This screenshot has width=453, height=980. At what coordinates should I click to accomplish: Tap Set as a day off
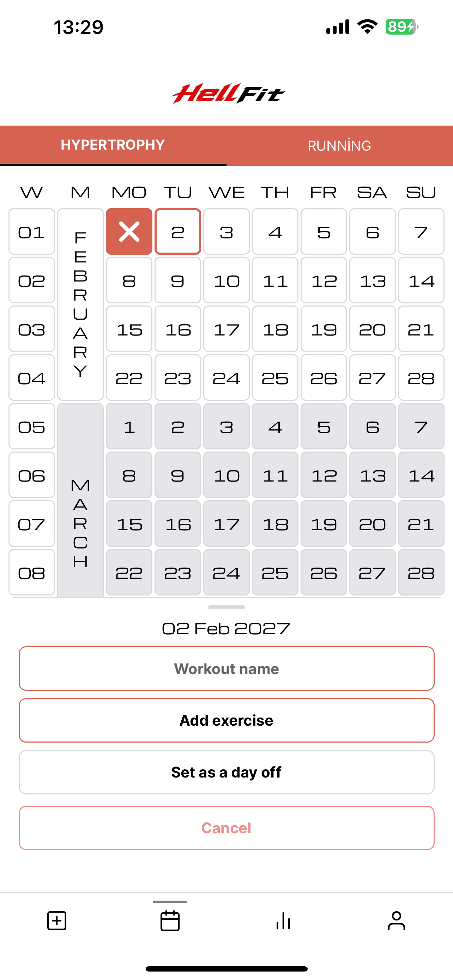(227, 772)
